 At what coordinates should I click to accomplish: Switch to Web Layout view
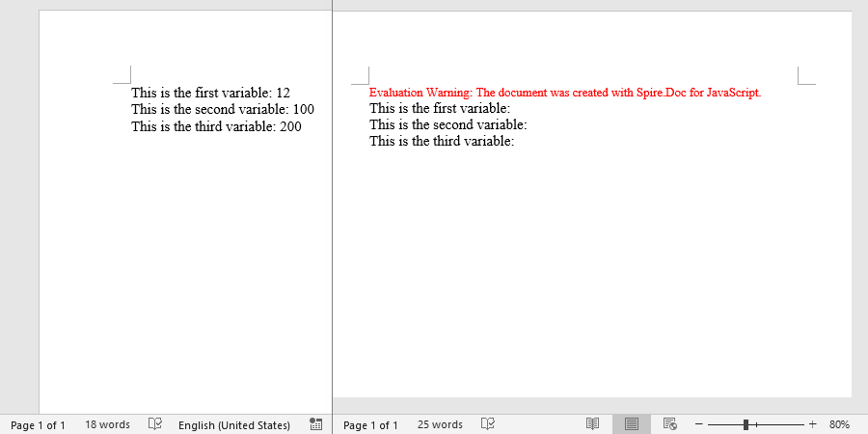click(x=670, y=424)
